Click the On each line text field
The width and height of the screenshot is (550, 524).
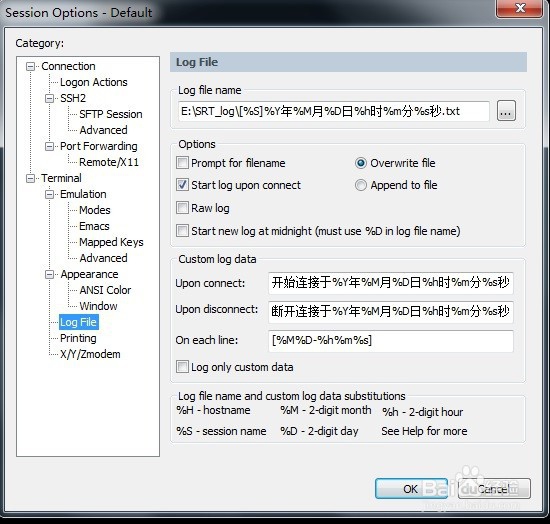pos(390,341)
